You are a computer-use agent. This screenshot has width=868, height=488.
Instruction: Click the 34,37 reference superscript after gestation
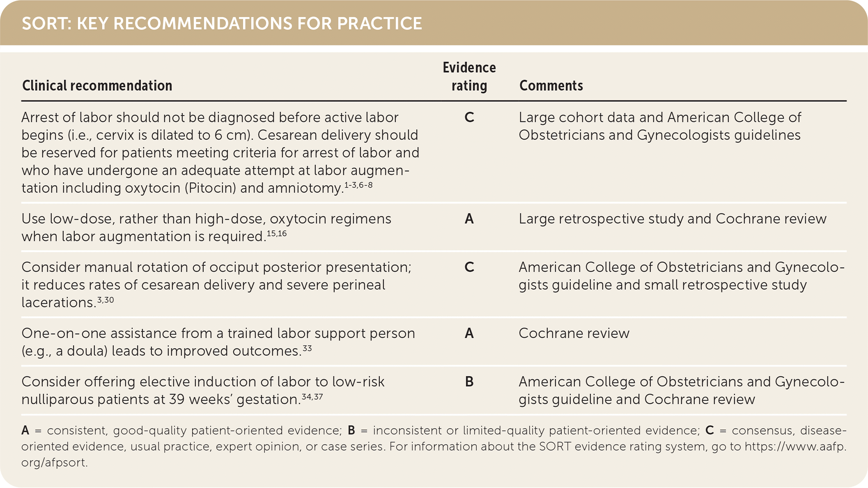(x=312, y=397)
